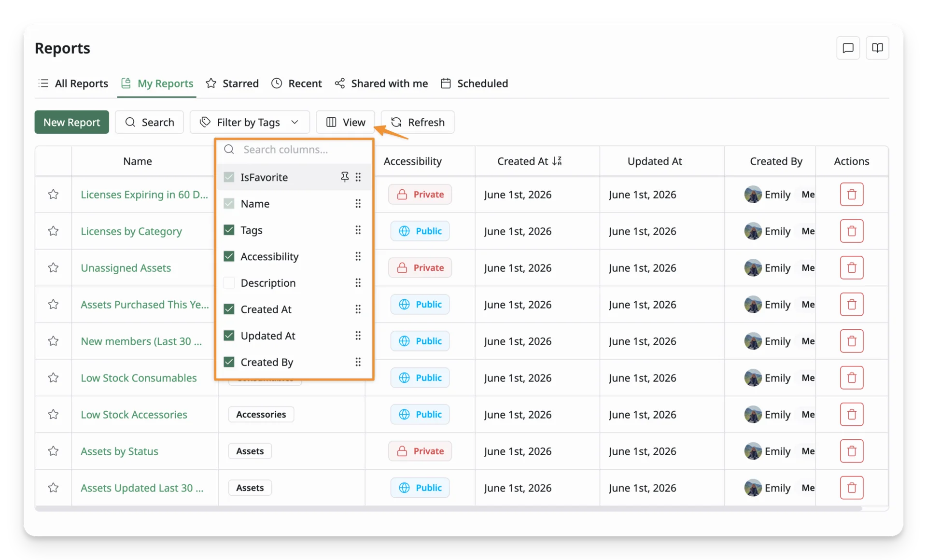The image size is (927, 560).
Task: Open the Shared with me tab
Action: 381,83
